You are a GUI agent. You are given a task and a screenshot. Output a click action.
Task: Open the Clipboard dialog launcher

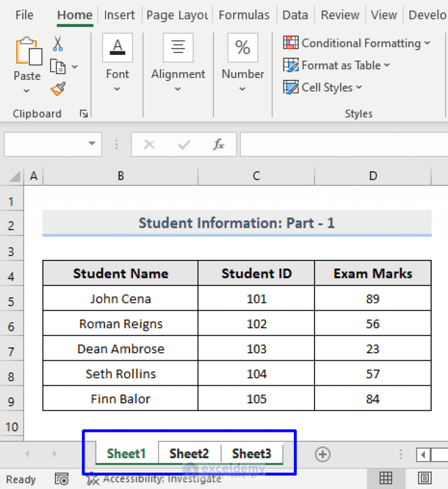coord(84,114)
